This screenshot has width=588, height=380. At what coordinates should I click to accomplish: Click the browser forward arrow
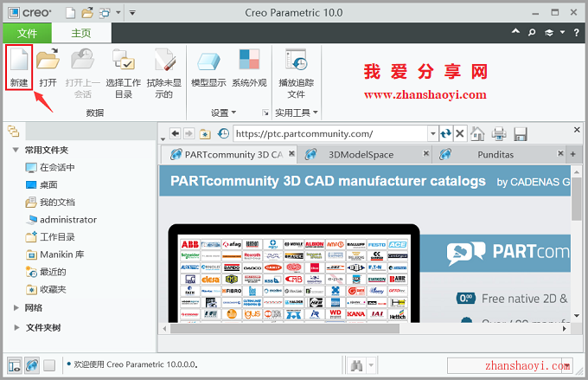pos(189,133)
